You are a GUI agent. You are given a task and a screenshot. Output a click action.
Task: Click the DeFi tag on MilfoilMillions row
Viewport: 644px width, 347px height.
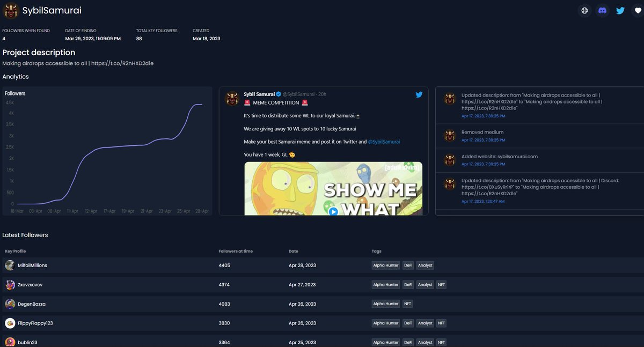[x=408, y=265]
